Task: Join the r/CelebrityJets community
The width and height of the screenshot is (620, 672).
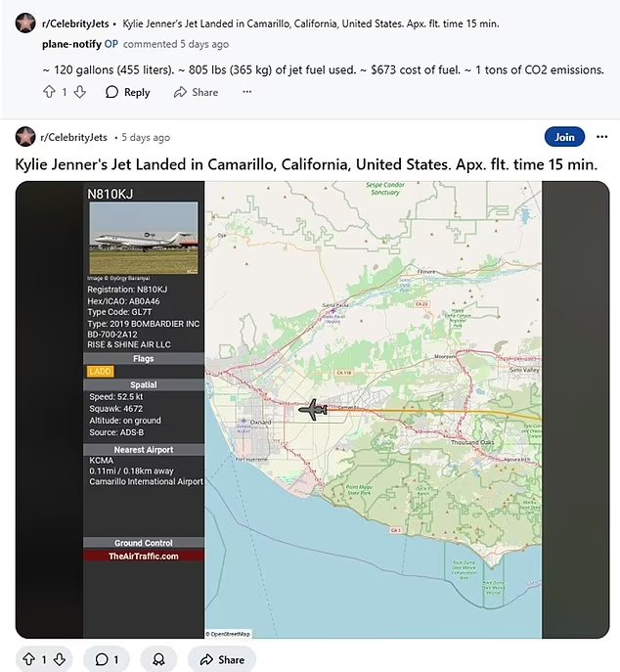Action: (x=564, y=137)
